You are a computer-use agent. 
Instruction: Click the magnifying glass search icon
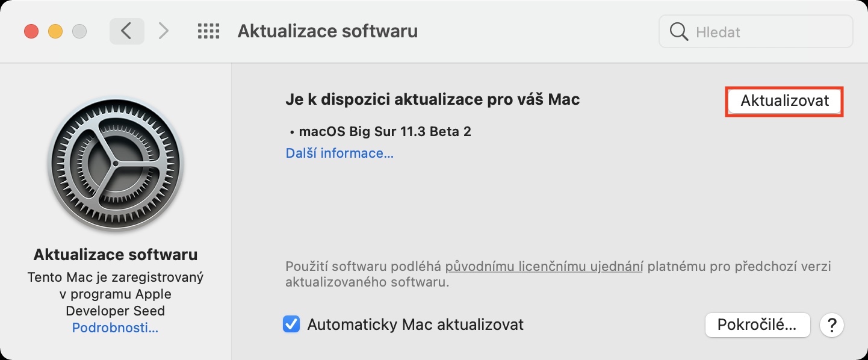point(678,31)
